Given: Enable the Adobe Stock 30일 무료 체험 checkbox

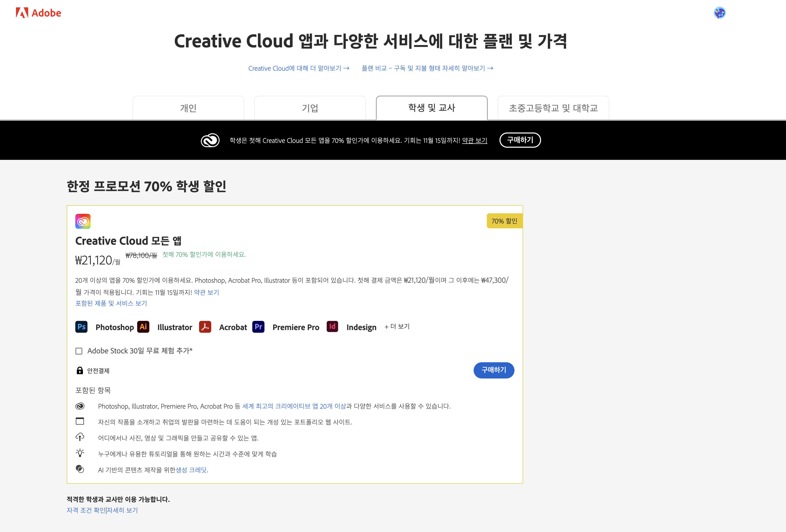Looking at the screenshot, I should [x=79, y=351].
